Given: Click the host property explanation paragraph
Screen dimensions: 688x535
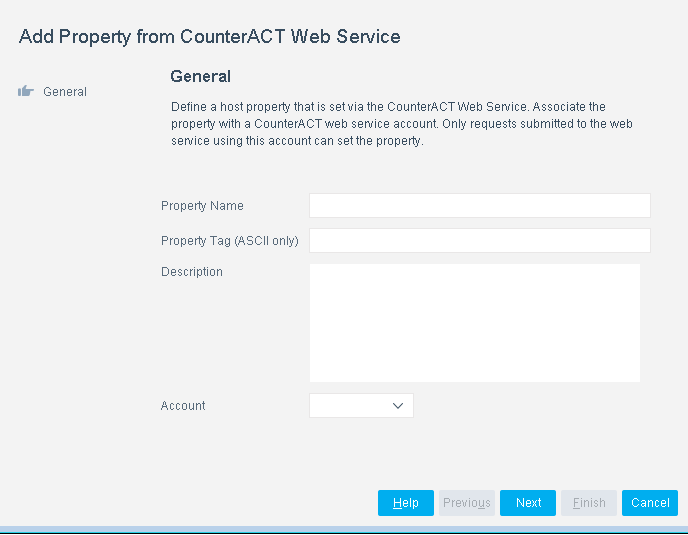Looking at the screenshot, I should (x=400, y=124).
